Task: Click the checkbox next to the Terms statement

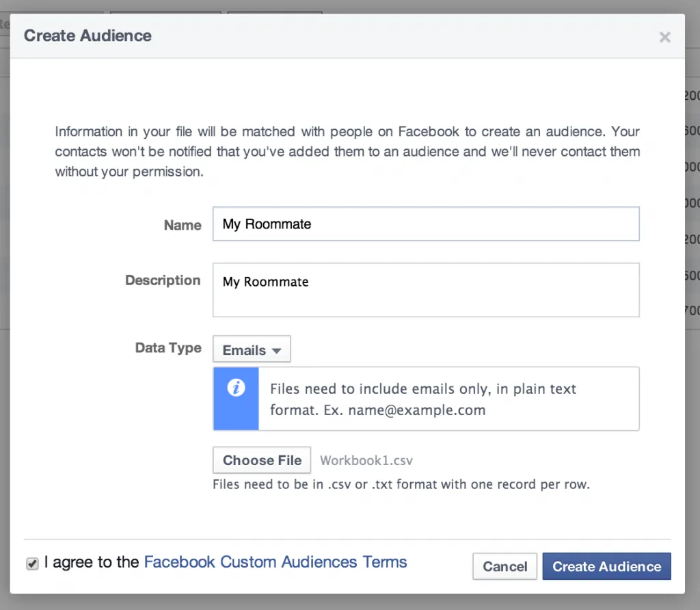Action: tap(31, 563)
